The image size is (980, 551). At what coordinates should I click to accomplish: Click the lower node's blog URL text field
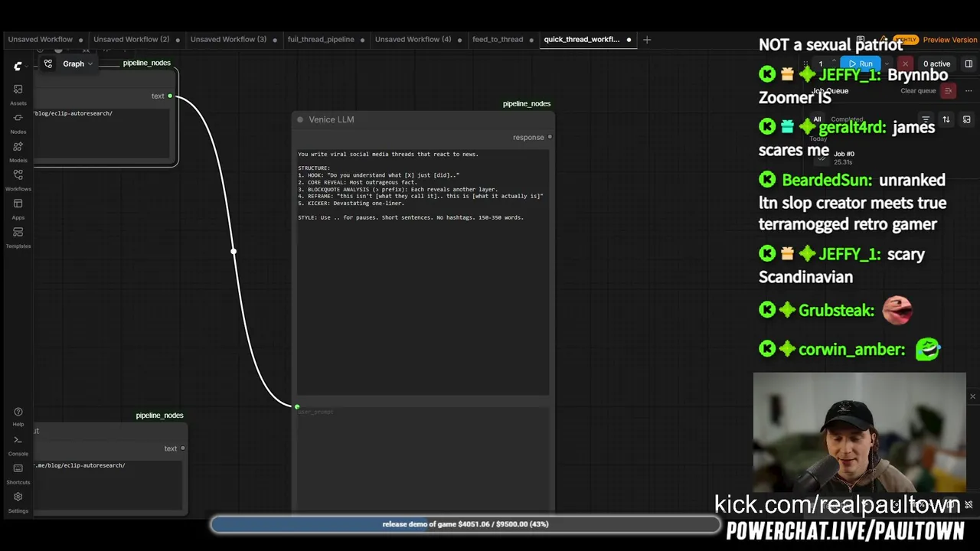108,484
